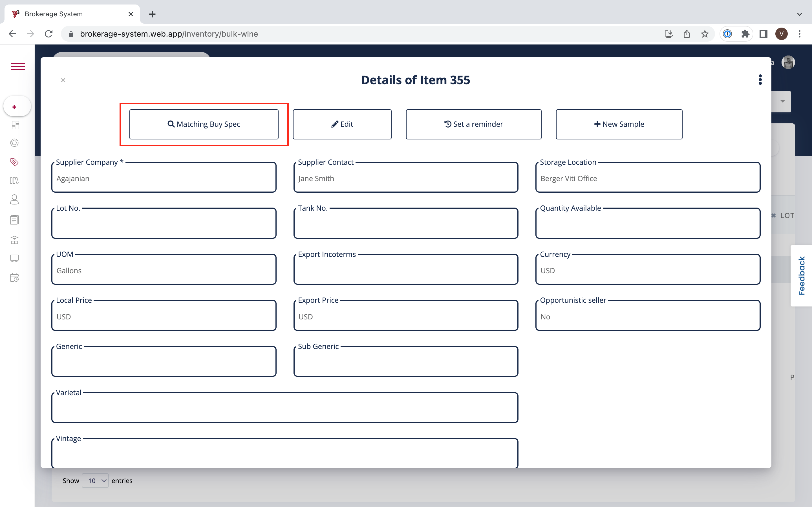This screenshot has height=507, width=812.
Task: Click the documents sidebar icon
Action: (x=14, y=220)
